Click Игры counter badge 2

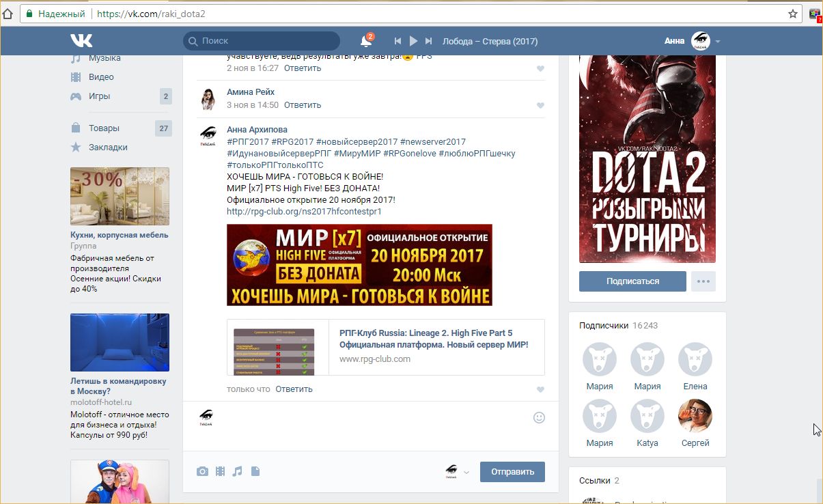165,96
